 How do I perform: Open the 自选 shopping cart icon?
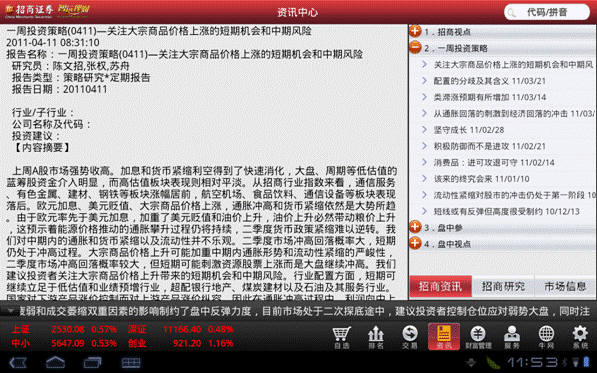pos(342,336)
